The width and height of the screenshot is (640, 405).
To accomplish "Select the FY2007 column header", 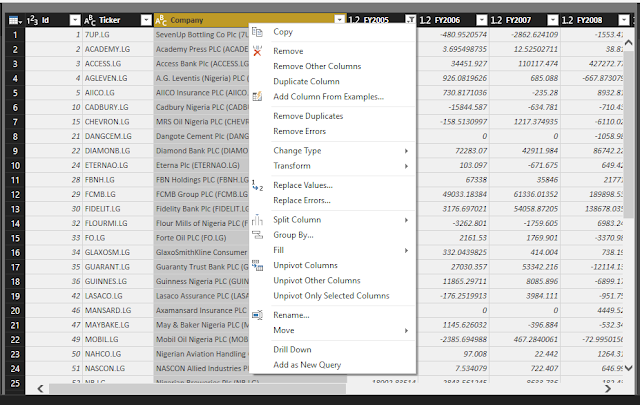I will [x=525, y=20].
